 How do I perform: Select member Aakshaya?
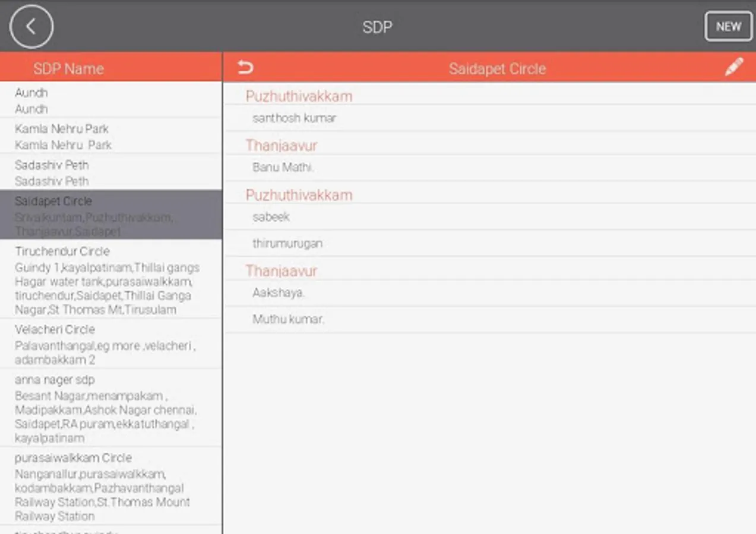point(490,293)
